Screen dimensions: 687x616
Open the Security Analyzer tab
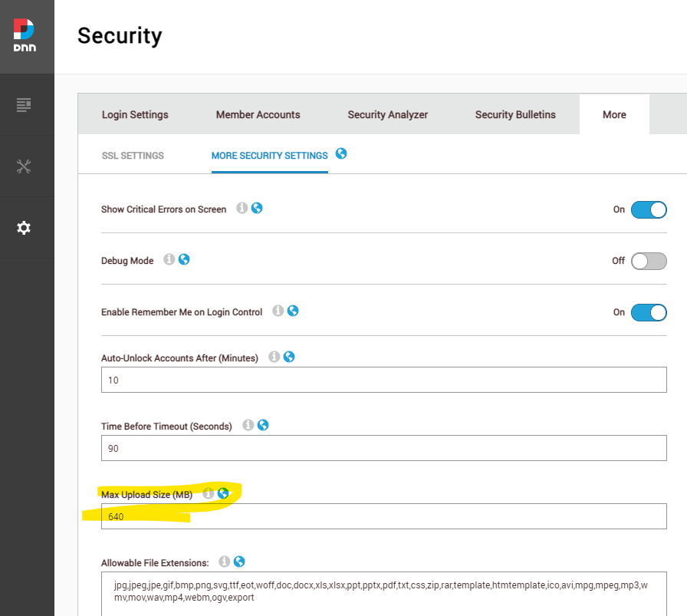coord(387,114)
